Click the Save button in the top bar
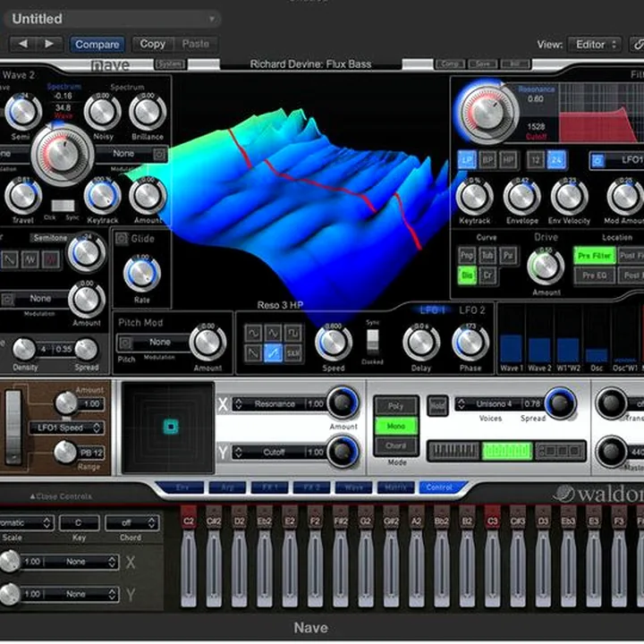The width and height of the screenshot is (644, 644). 483,64
